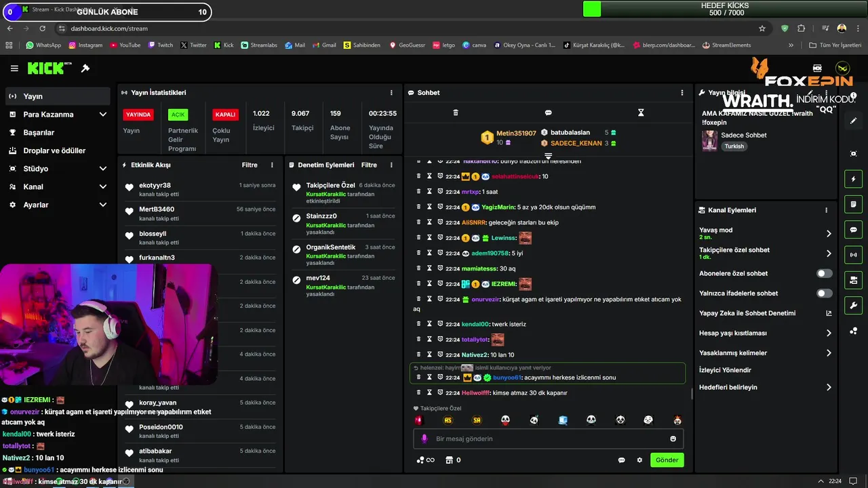Open Hedefleri belirleyin chevron
Image resolution: width=868 pixels, height=488 pixels.
(829, 388)
